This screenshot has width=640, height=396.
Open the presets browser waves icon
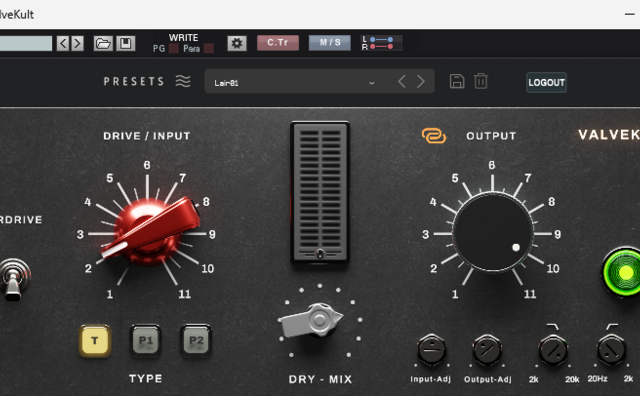183,81
